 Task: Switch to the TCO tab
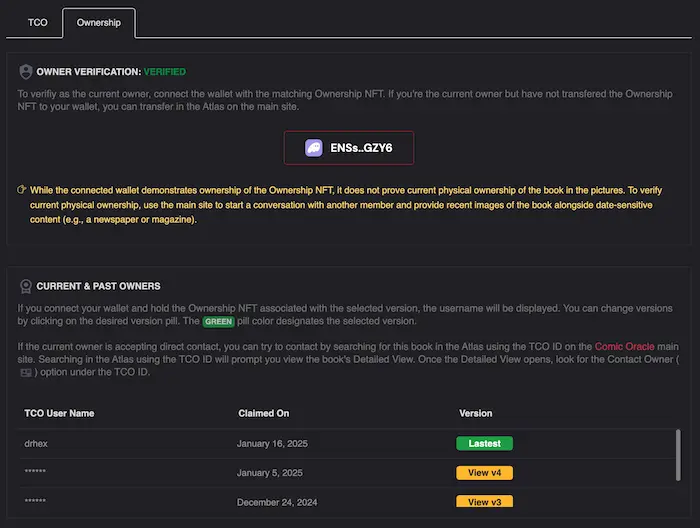click(x=37, y=22)
